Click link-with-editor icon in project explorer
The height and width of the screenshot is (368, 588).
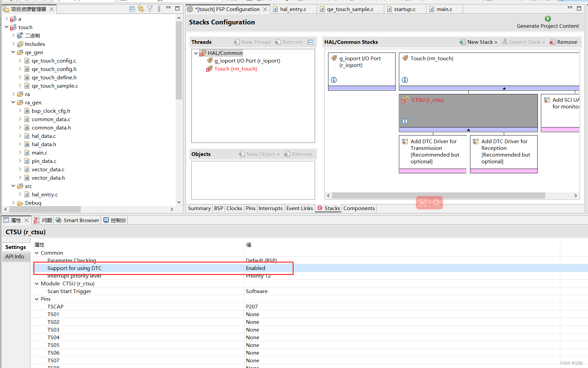(x=141, y=9)
